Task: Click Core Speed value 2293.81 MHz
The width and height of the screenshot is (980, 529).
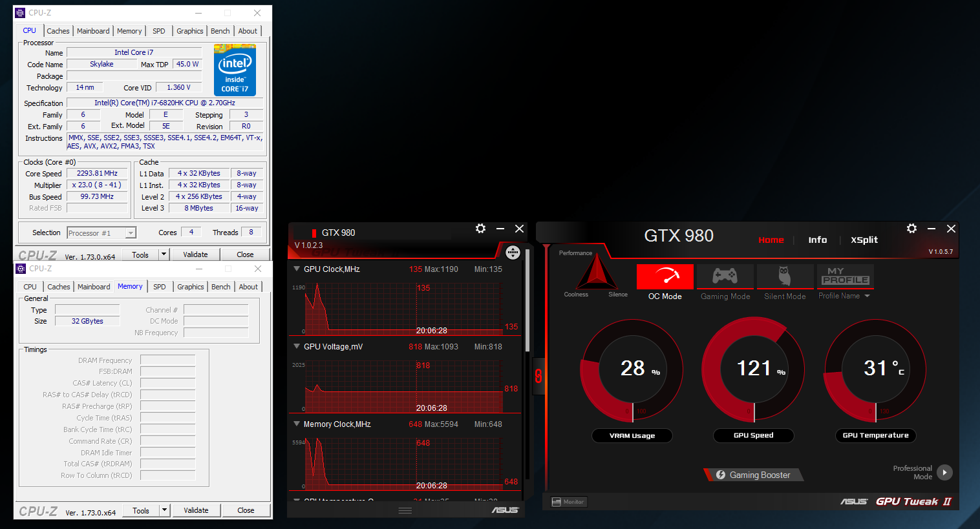Action: pyautogui.click(x=97, y=173)
